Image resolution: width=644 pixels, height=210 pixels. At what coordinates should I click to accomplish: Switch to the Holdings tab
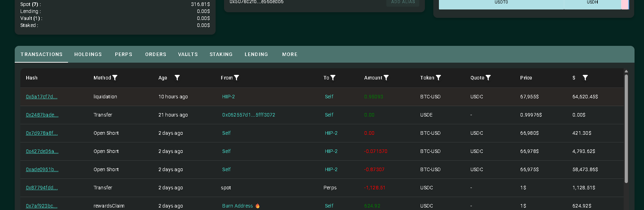88,54
